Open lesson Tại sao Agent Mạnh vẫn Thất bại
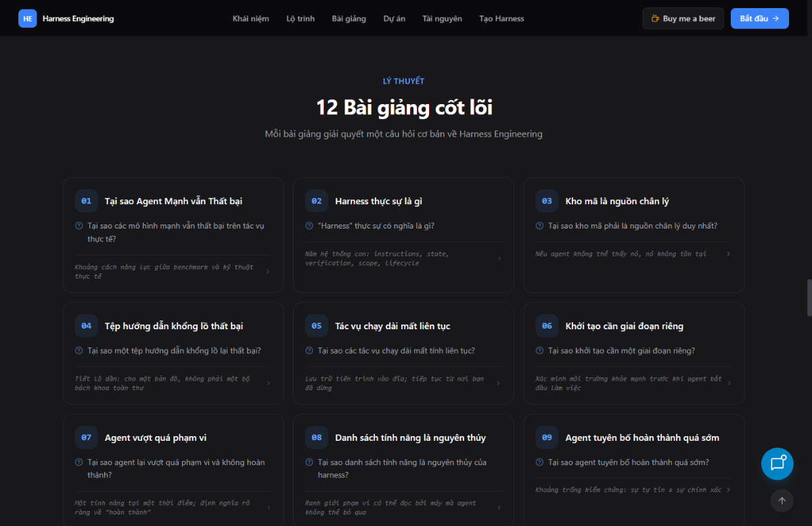The image size is (812, 526). coord(173,235)
